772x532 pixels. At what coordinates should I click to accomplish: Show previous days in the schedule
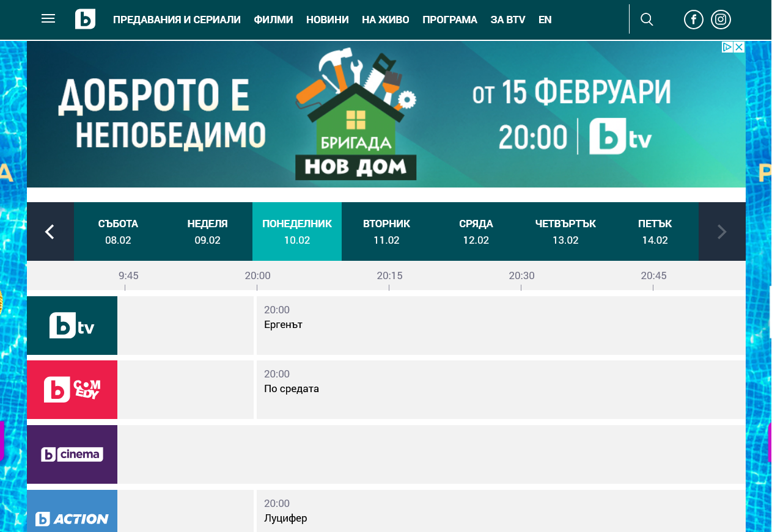[50, 231]
